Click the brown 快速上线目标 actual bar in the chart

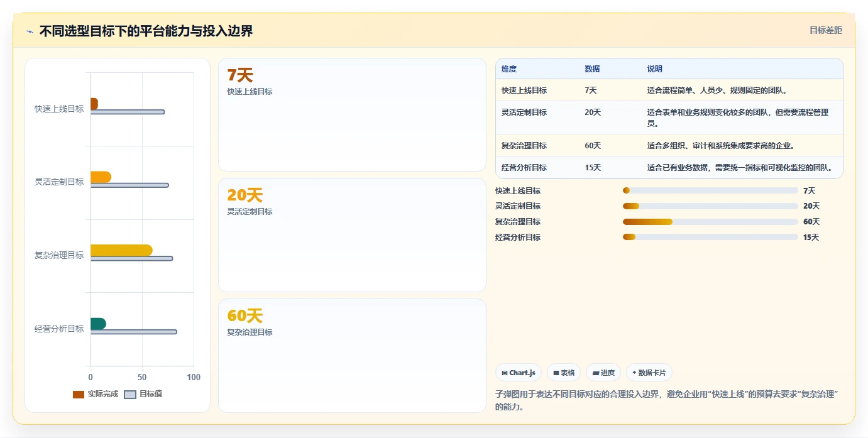point(94,104)
